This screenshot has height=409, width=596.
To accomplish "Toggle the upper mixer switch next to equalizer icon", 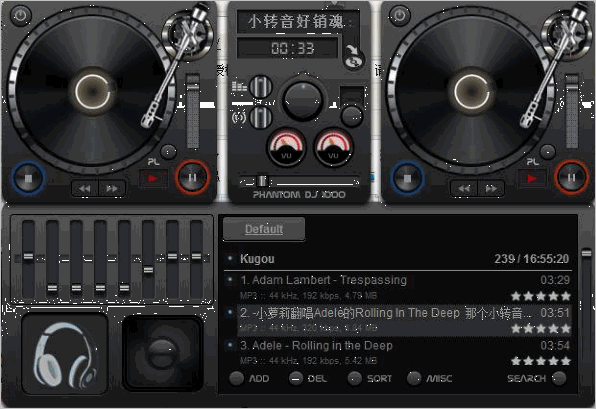I will pos(261,87).
